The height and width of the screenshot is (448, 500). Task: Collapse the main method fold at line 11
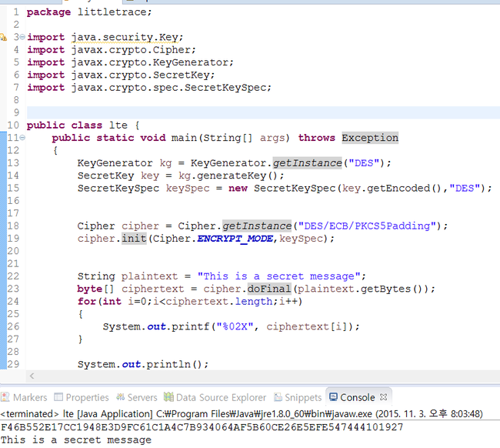click(x=24, y=138)
